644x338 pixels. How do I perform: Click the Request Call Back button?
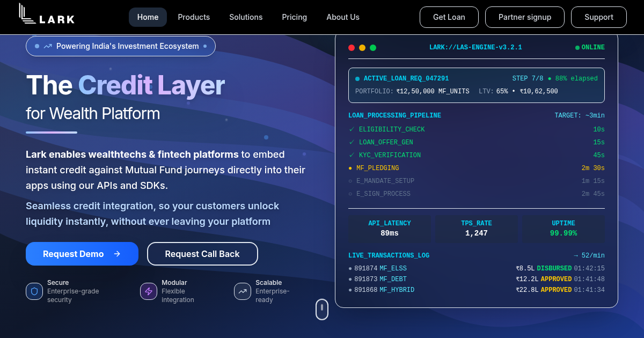coord(202,254)
